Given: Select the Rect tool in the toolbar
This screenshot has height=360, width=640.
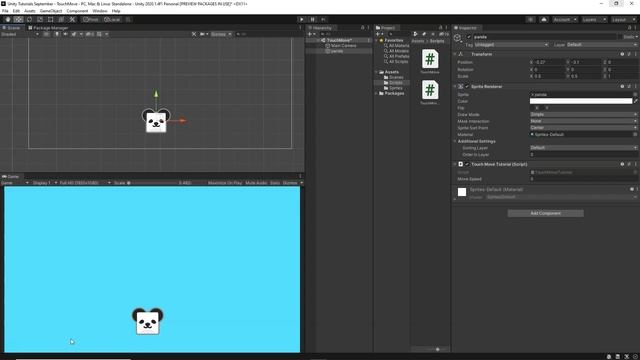Looking at the screenshot, I should [51, 20].
